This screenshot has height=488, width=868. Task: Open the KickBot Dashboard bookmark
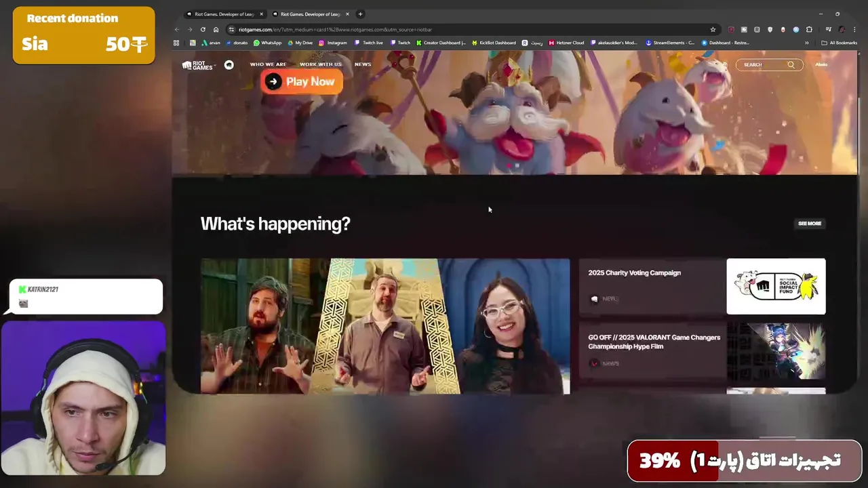[x=494, y=43]
